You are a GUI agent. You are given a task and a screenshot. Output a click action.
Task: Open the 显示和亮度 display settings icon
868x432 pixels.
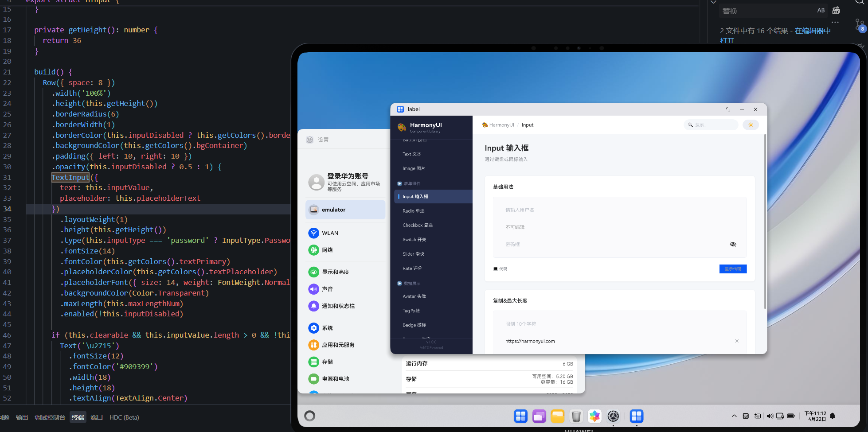[x=314, y=272]
